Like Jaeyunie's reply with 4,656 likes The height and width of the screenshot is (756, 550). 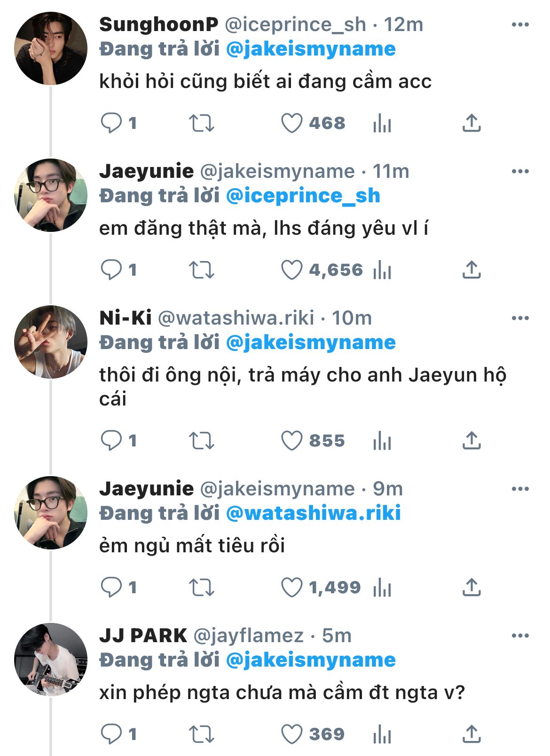[291, 271]
